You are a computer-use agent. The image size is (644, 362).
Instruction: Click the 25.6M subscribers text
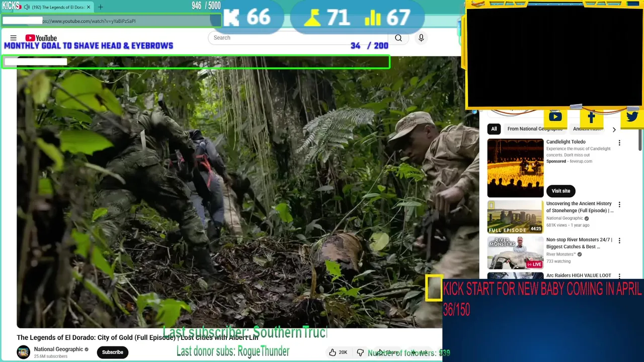coord(50,356)
